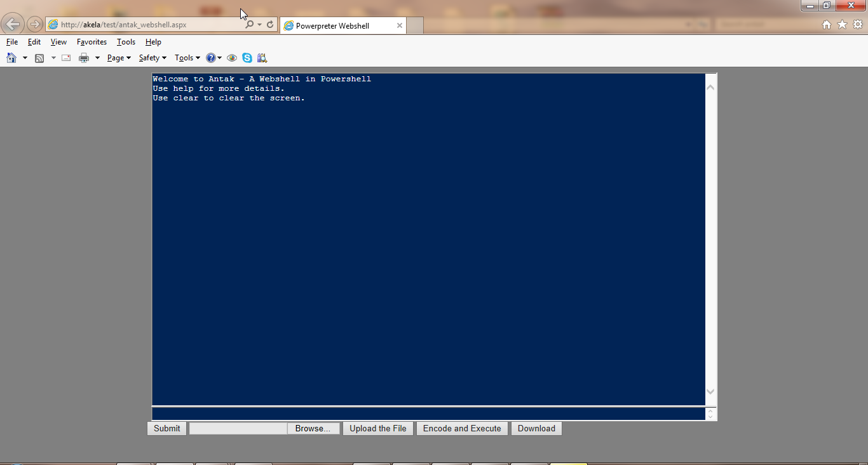
Task: Open a new blank tab
Action: tap(415, 26)
